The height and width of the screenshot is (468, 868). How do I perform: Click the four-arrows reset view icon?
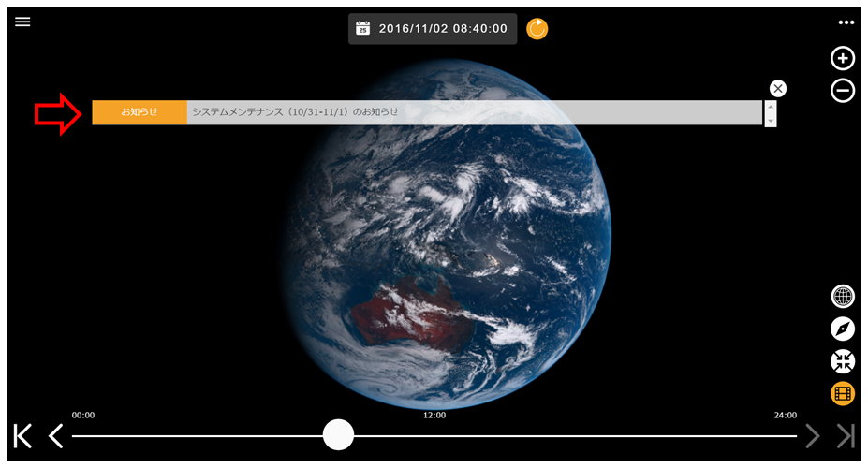[x=843, y=361]
